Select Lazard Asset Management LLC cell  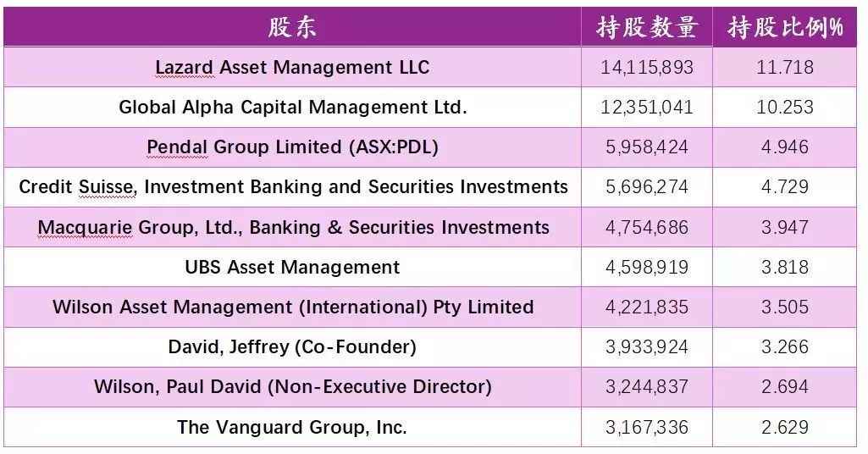point(292,68)
